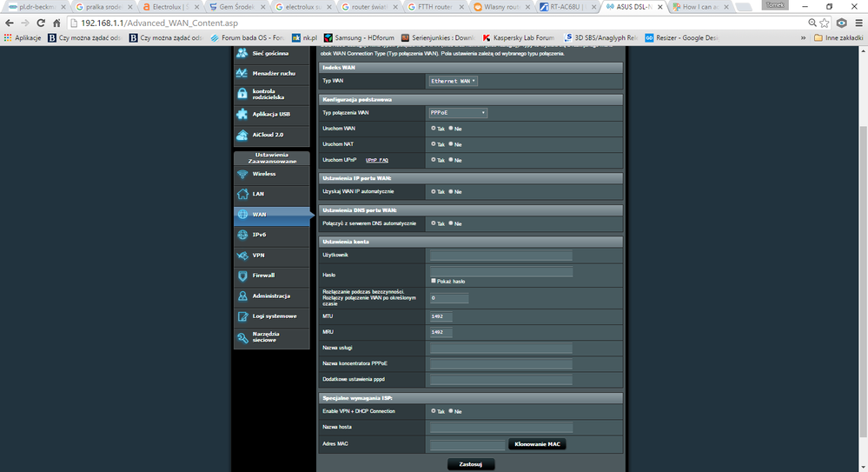Click the Administracja user icon
The width and height of the screenshot is (868, 472).
pos(242,296)
